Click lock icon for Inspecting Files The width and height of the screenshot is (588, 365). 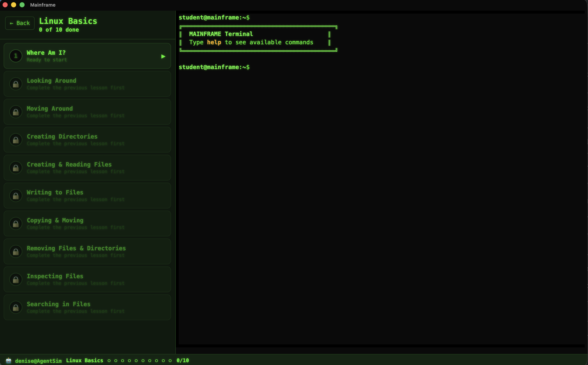(16, 279)
